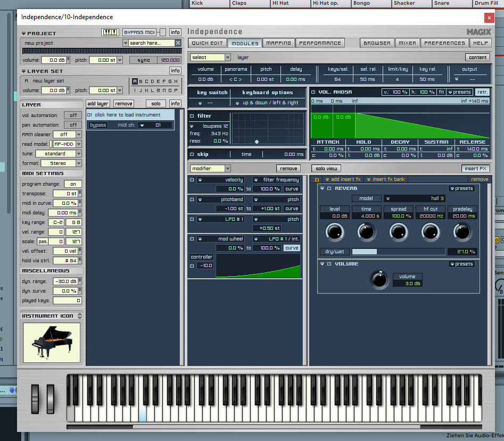Image resolution: width=504 pixels, height=441 pixels.
Task: Open AHDSR presets dropdown
Action: [459, 92]
